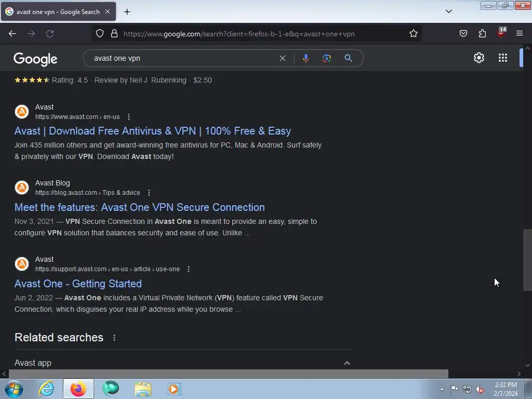Open the clock showing 2:32 PM
Screen dimensions: 532x399
(506, 389)
